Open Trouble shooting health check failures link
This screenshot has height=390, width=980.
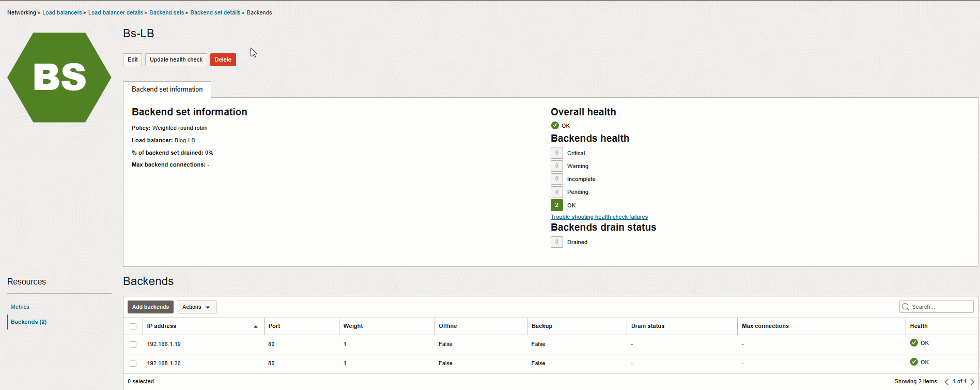coord(599,217)
